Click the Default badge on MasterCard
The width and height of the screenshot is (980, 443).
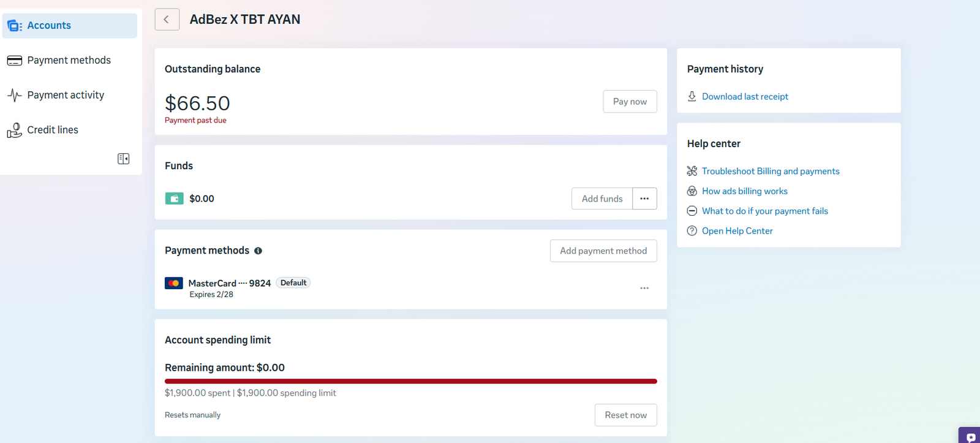pyautogui.click(x=293, y=283)
